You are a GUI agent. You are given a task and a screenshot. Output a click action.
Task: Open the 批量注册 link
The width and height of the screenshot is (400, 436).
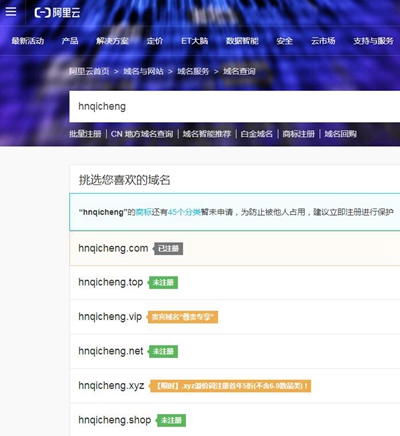click(85, 134)
